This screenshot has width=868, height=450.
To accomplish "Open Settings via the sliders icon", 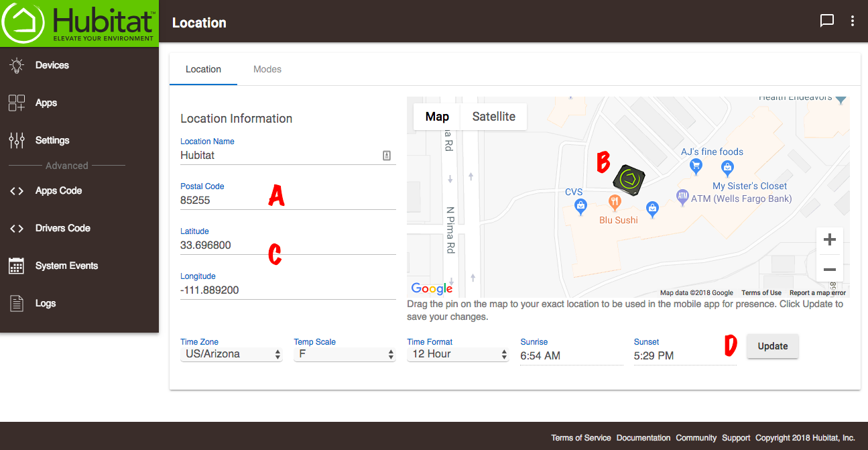I will (x=17, y=141).
